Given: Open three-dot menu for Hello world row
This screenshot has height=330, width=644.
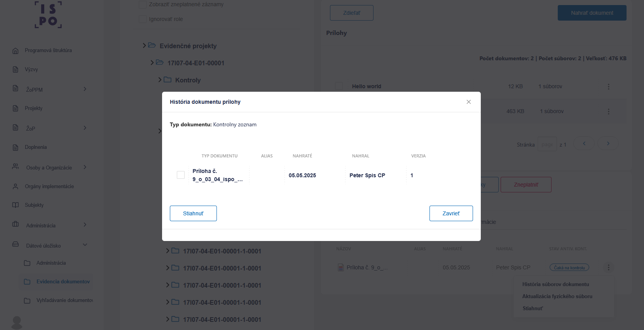Looking at the screenshot, I should (609, 86).
